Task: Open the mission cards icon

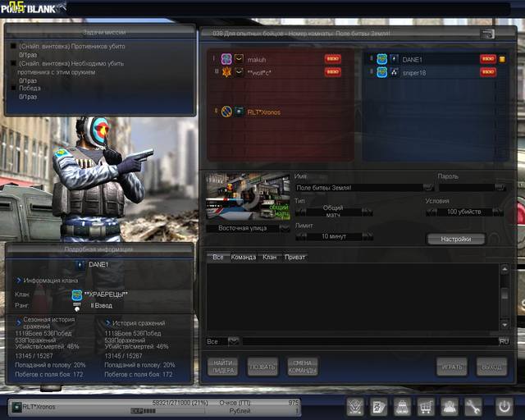Action: [379, 407]
